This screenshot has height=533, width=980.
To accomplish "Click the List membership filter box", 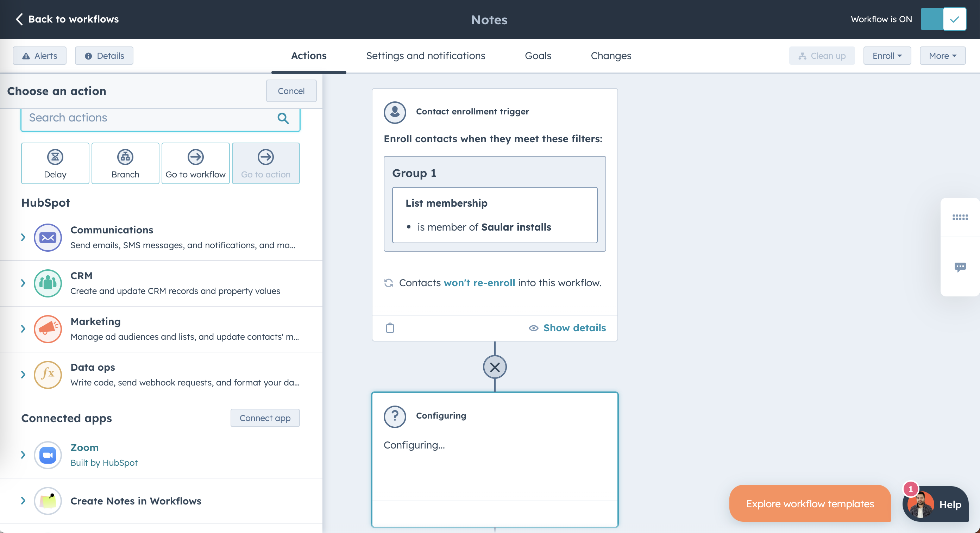I will 495,215.
